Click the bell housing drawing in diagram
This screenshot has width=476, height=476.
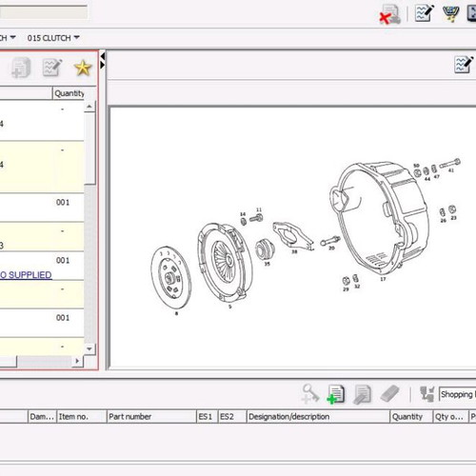pyautogui.click(x=379, y=217)
